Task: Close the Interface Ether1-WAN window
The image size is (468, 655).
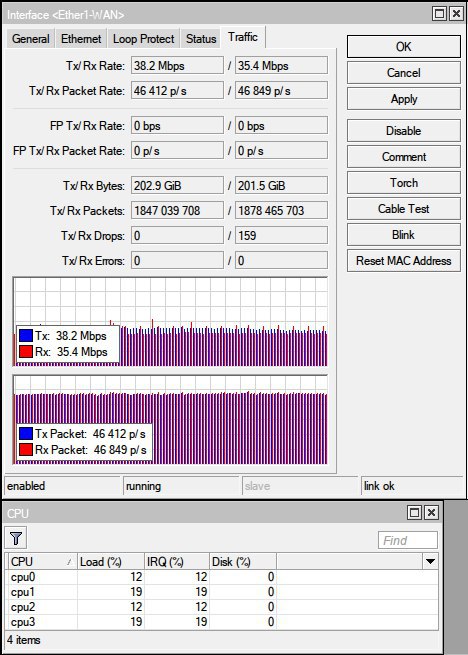Action: tap(456, 14)
